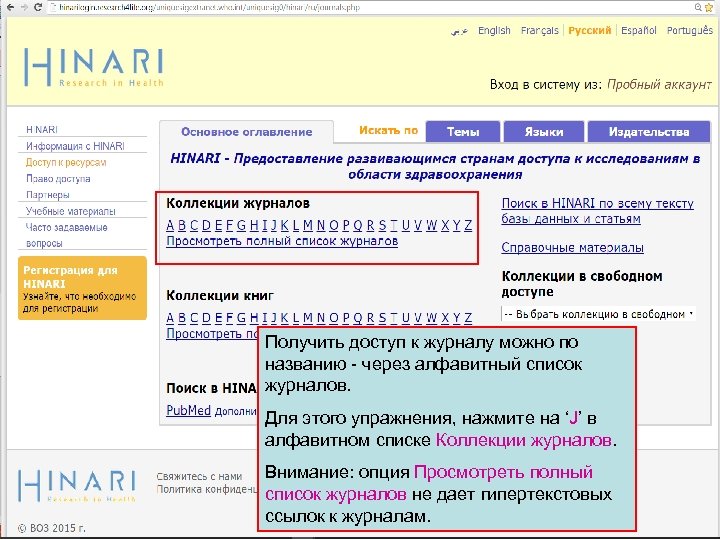Open HINARI item in left sidebar
The height and width of the screenshot is (540, 720).
click(x=42, y=129)
